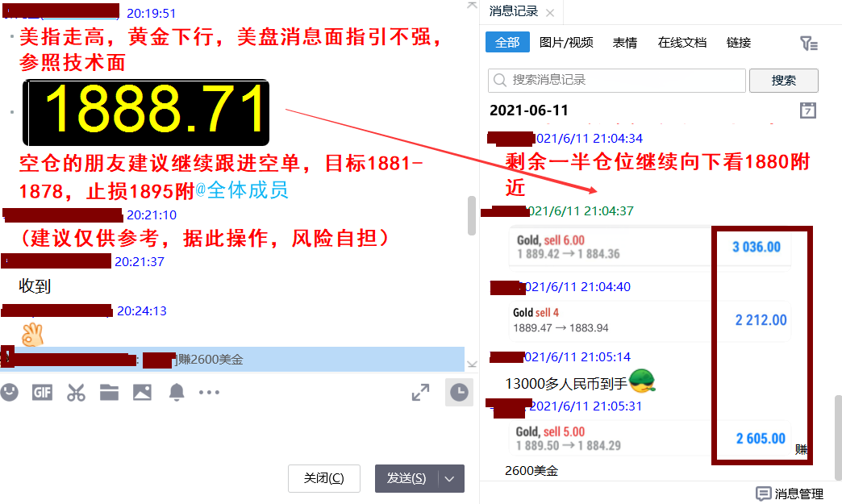Click the 20:19:51 timestamp
Viewport: 842px width, 504px height.
click(151, 14)
